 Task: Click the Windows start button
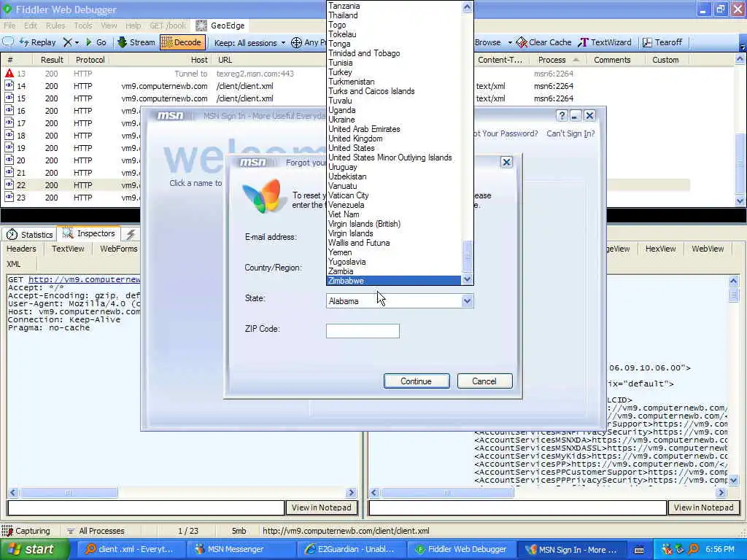point(34,550)
